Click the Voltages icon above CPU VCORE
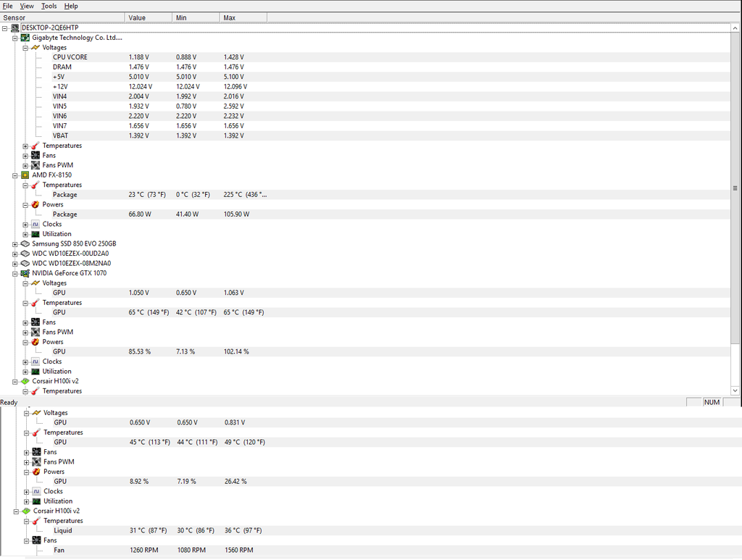The image size is (742, 560). pyautogui.click(x=36, y=48)
